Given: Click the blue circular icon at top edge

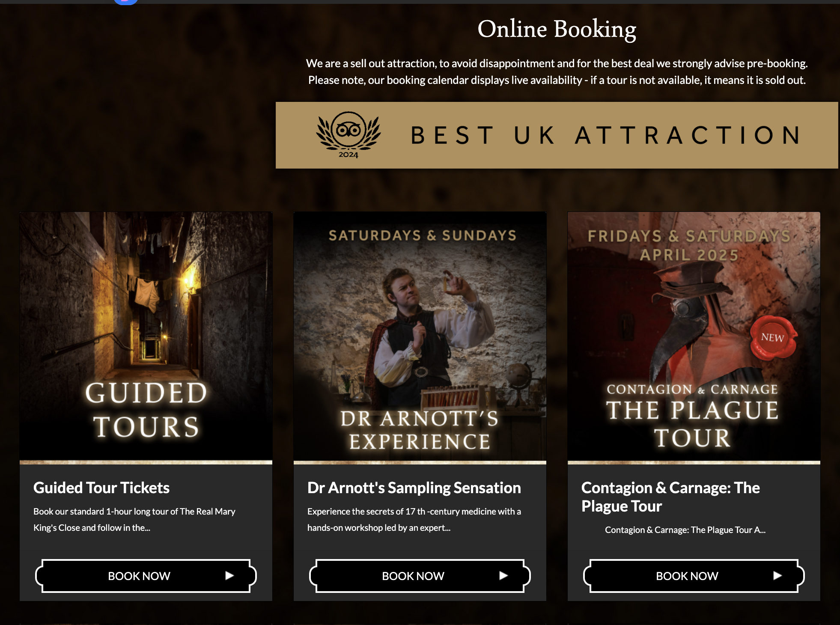Looking at the screenshot, I should [126, 2].
